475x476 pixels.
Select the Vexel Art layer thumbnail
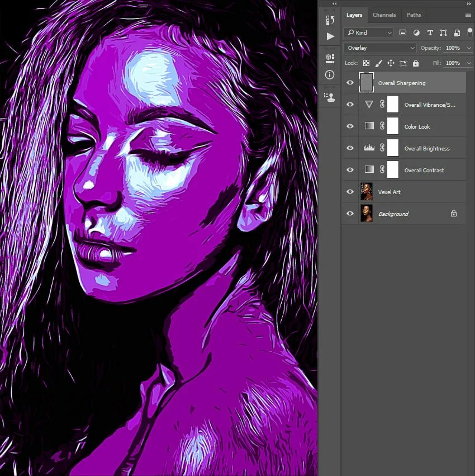click(367, 191)
